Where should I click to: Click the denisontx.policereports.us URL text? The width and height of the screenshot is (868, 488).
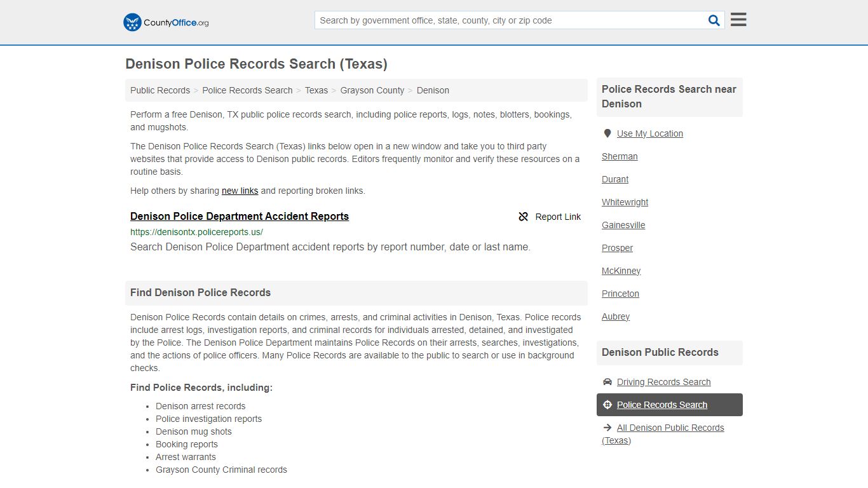tap(196, 232)
